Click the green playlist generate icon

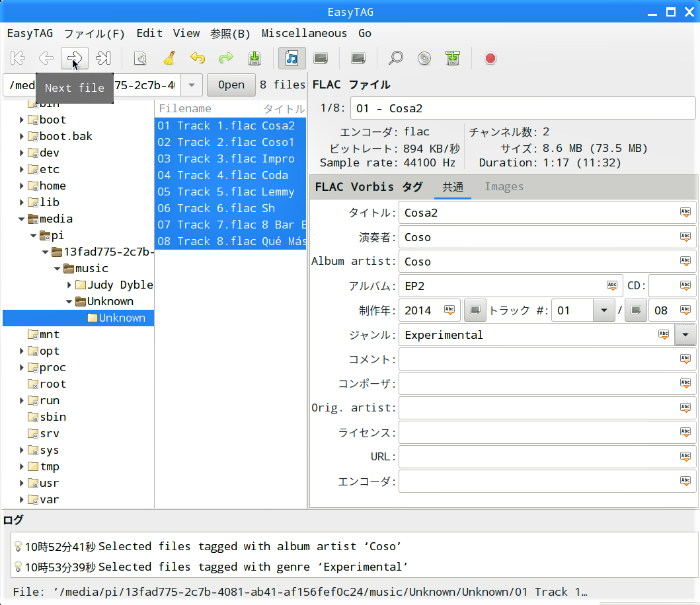(x=453, y=58)
